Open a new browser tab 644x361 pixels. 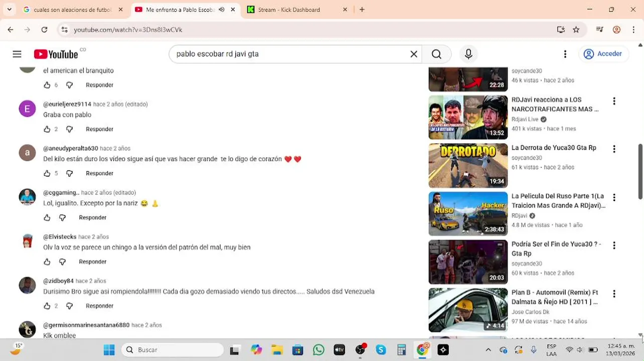click(362, 10)
